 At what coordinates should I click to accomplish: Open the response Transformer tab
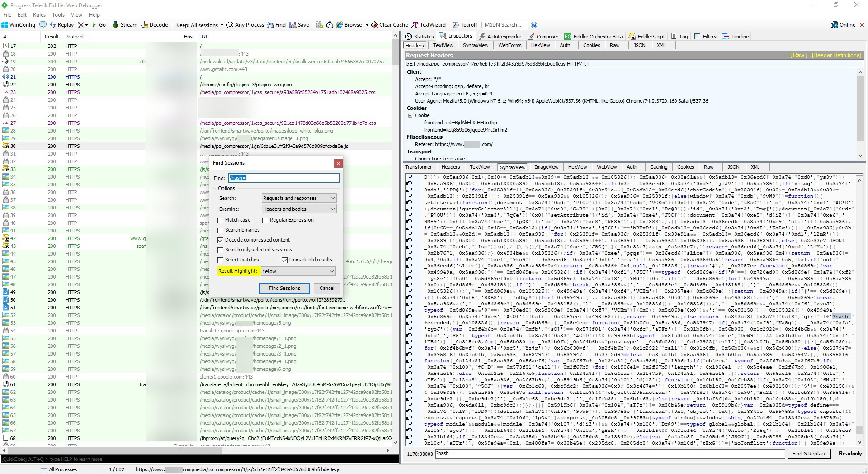click(418, 167)
